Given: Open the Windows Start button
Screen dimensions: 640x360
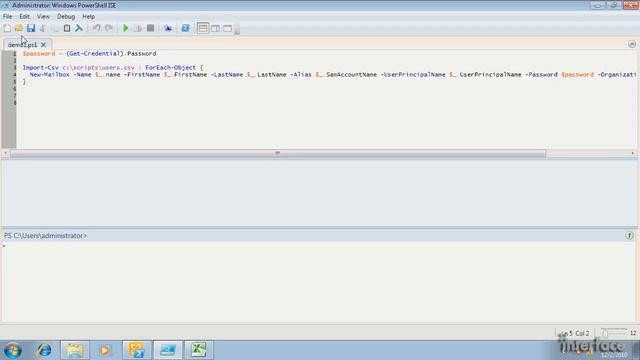Looking at the screenshot, I should [13, 350].
